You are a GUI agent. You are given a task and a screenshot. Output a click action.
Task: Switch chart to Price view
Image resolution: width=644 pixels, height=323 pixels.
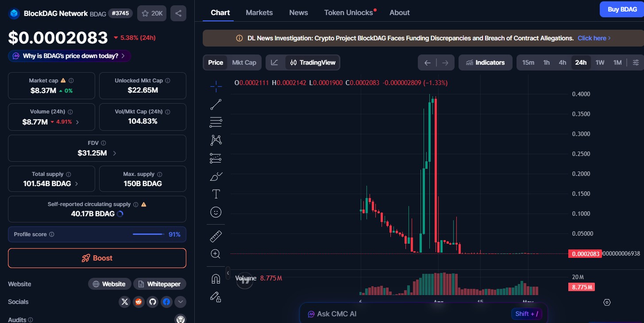[216, 62]
